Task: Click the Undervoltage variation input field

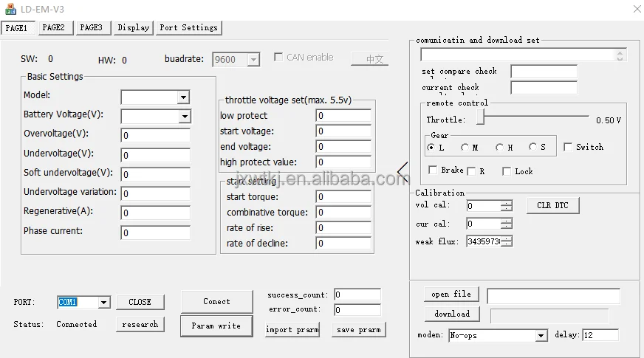Action: click(x=155, y=194)
